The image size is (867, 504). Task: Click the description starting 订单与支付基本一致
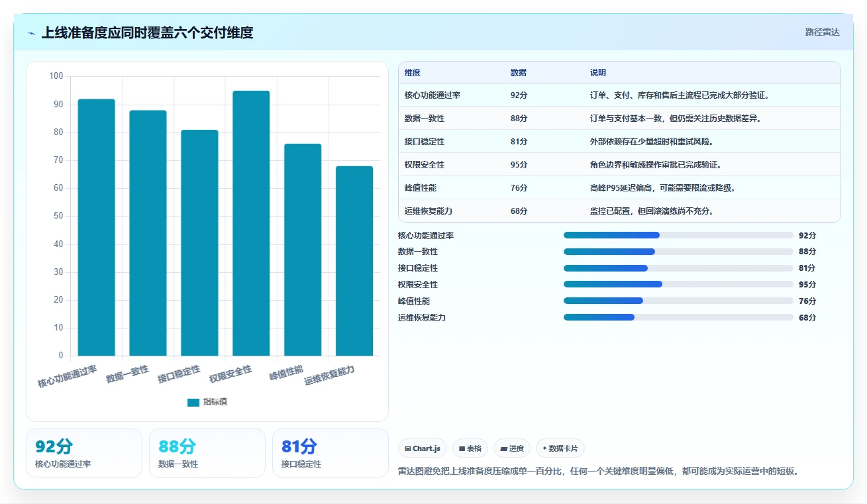(676, 119)
